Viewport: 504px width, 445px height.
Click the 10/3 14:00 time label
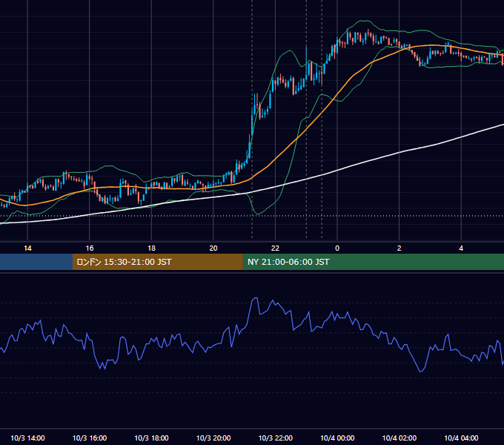click(x=27, y=438)
